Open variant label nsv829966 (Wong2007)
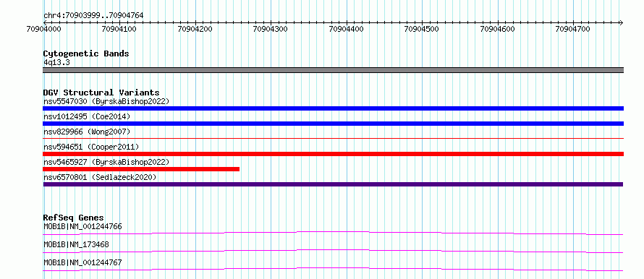The image size is (644, 279). [87, 132]
